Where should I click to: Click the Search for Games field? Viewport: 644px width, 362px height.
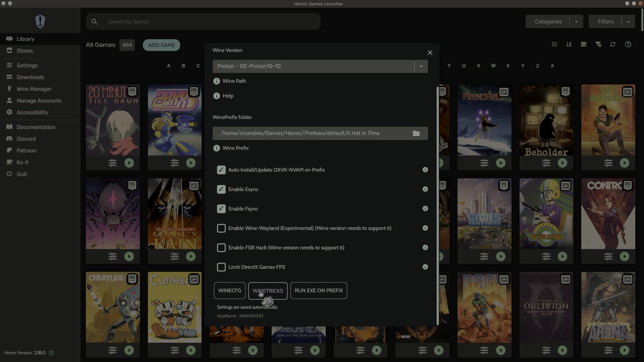203,21
